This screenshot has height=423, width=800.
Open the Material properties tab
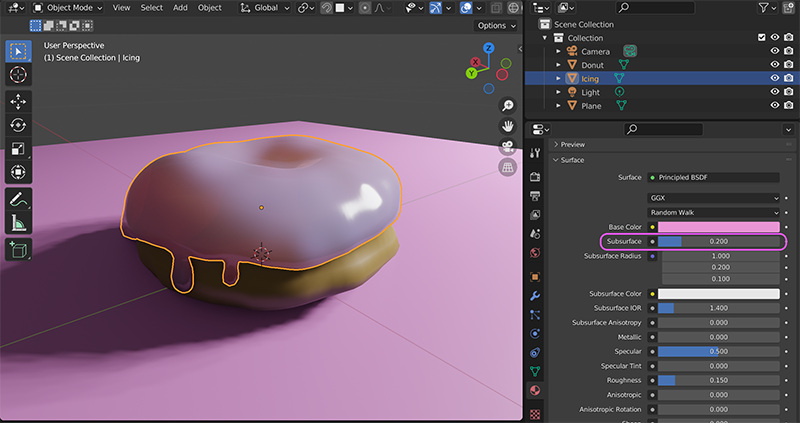(x=535, y=390)
